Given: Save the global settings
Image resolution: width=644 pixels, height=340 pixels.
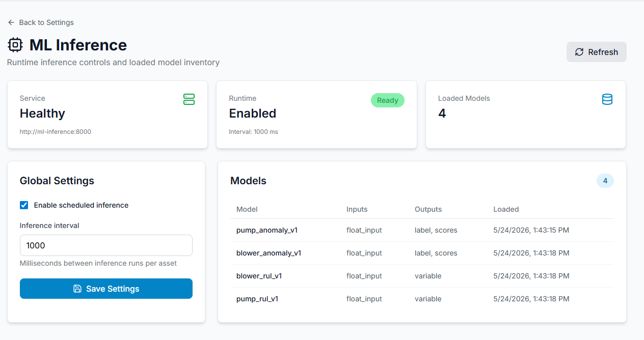Looking at the screenshot, I should point(106,289).
